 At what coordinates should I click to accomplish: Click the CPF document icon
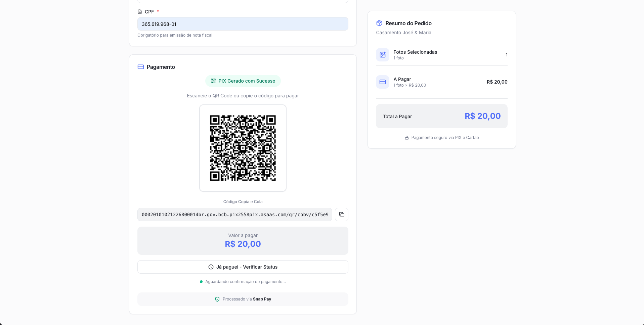pos(140,12)
